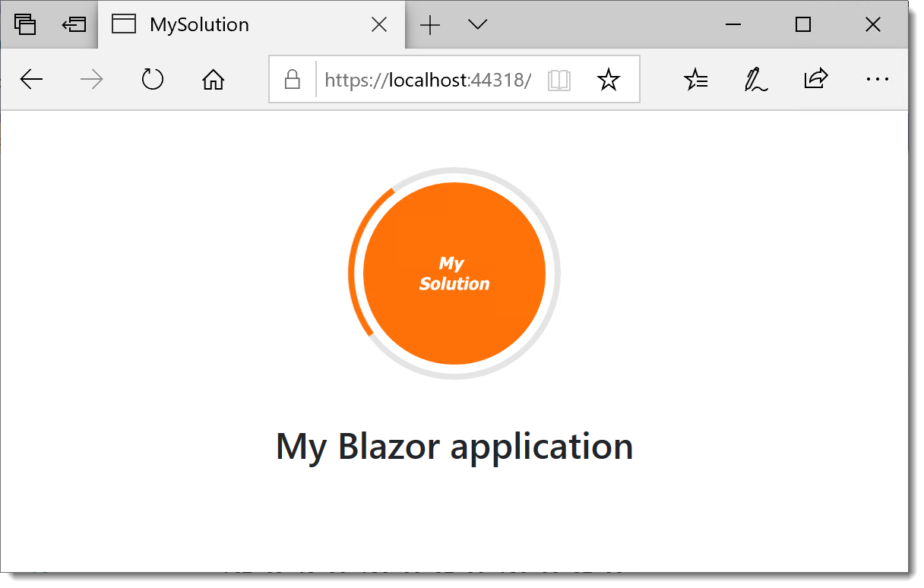Click the localhost address bar
The height and width of the screenshot is (588, 924).
(x=427, y=80)
